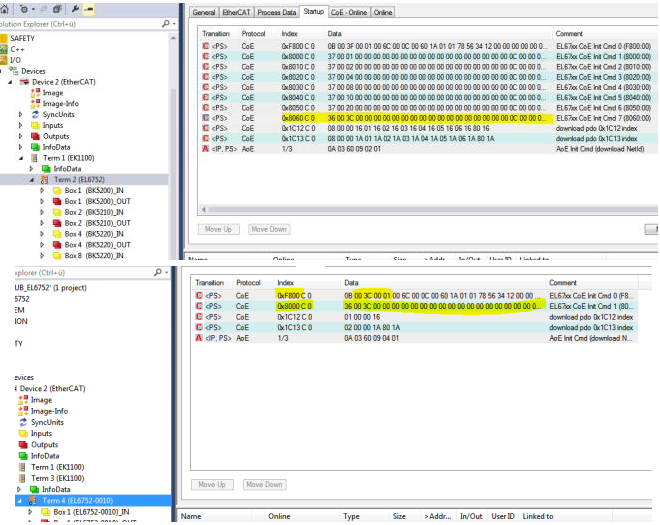The width and height of the screenshot is (660, 525).
Task: Open the dropdown arrow beside the clock filter icon
Action: 33,9
